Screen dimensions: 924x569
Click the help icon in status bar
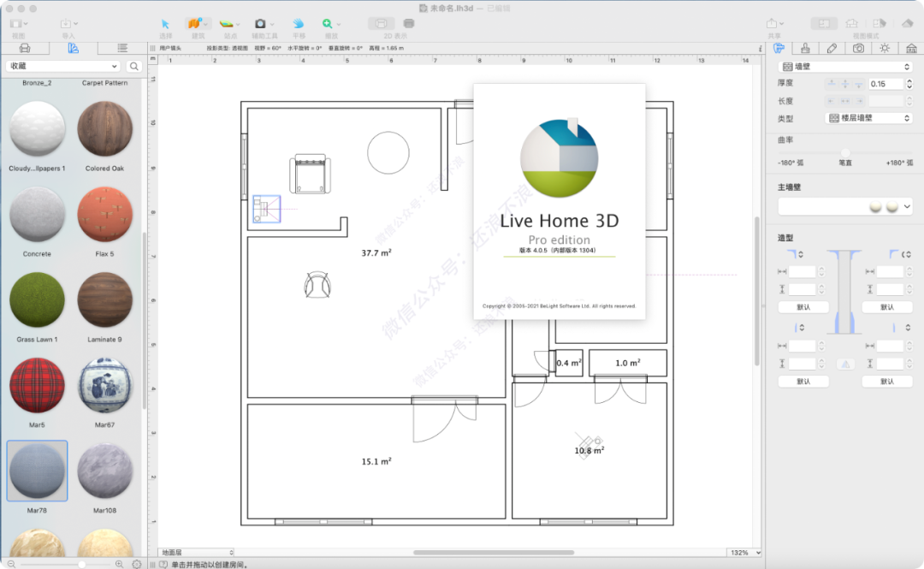163,564
